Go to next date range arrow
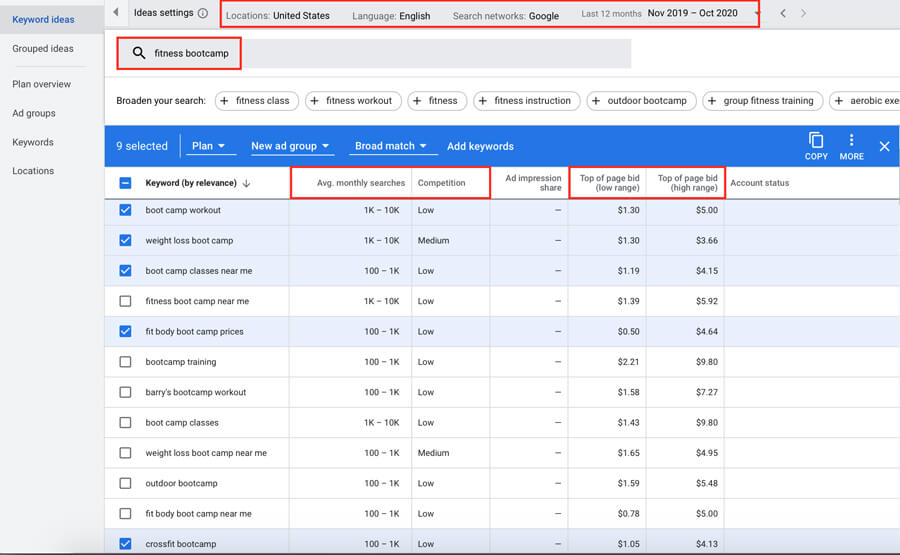The image size is (900, 555). (803, 13)
